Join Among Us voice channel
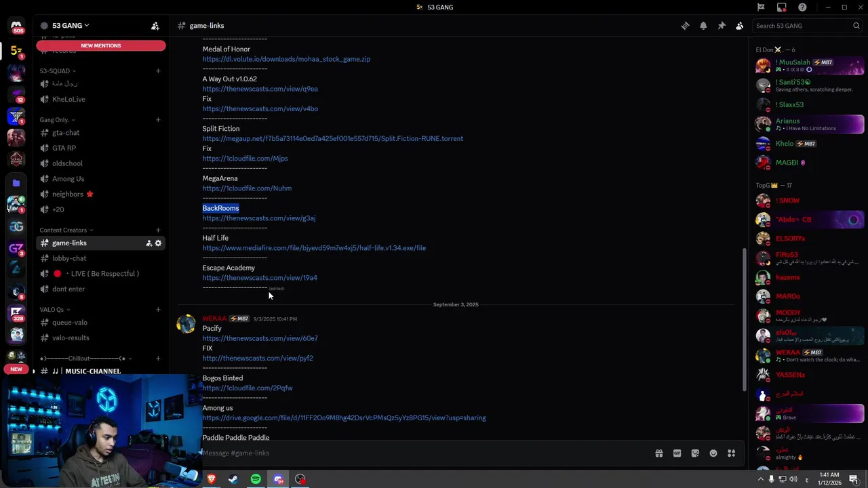This screenshot has height=488, width=868. coord(100,179)
